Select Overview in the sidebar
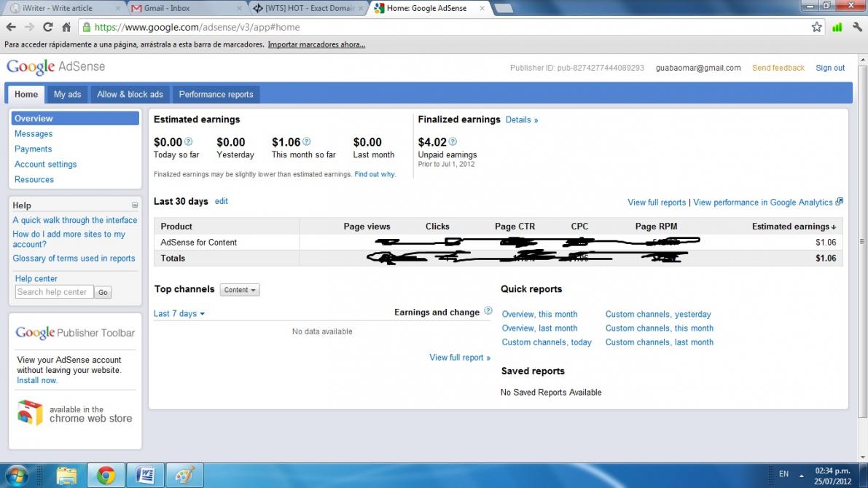Image resolution: width=868 pixels, height=488 pixels. click(x=75, y=119)
